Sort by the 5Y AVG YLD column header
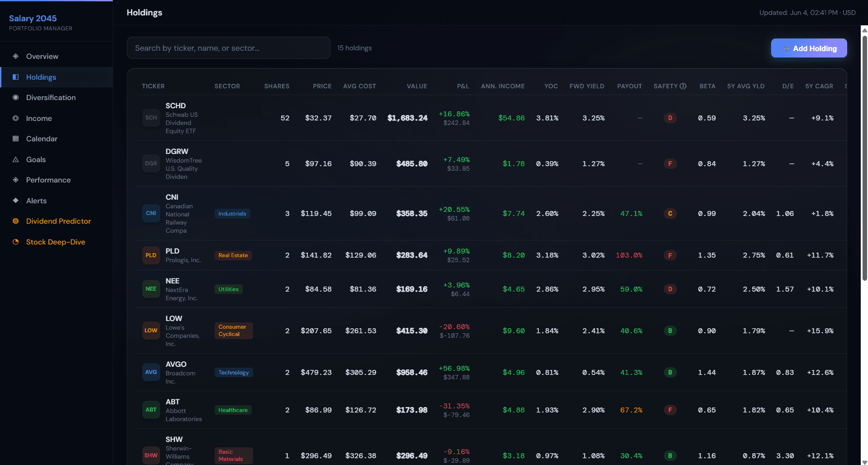This screenshot has width=868, height=465. 746,86
